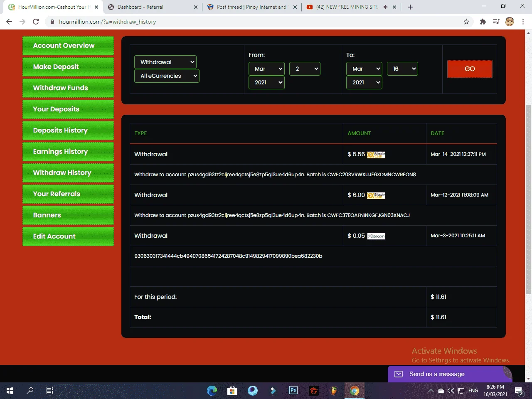Open the All eCurrencies dropdown
532x399 pixels.
pyautogui.click(x=167, y=76)
